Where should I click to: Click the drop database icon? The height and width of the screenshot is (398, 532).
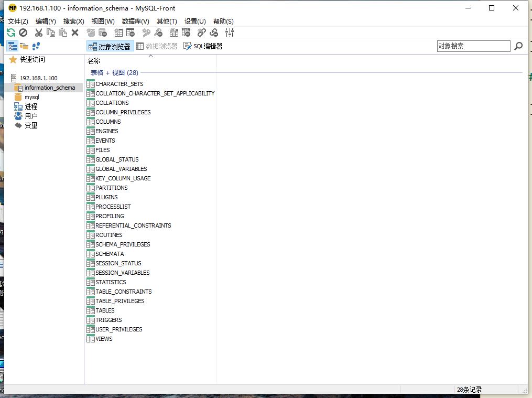(x=102, y=33)
